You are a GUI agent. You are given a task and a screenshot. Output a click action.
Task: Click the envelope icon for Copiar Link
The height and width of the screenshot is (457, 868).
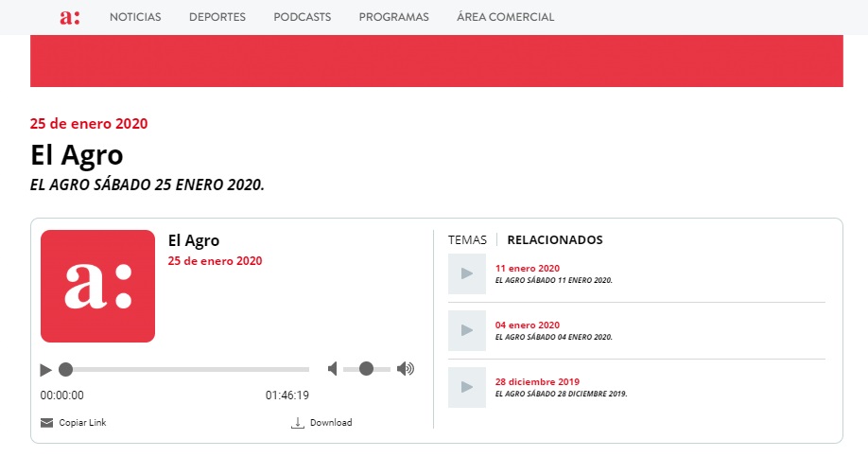click(x=46, y=423)
